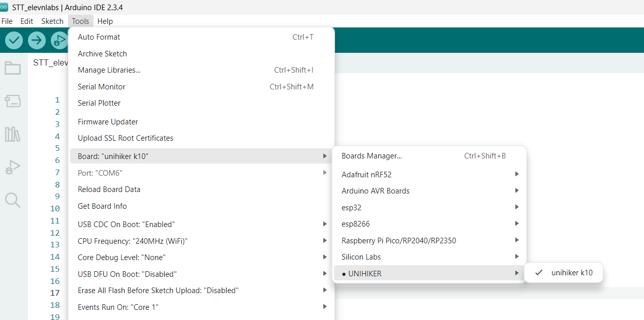Viewport: 644px width, 320px height.
Task: Click the Upload arrow button
Action: pos(37,40)
